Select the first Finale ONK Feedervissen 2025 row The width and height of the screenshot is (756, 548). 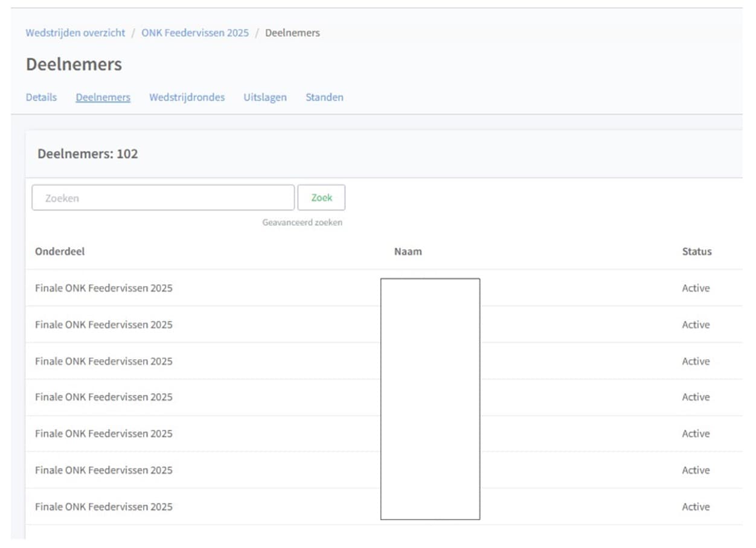coord(103,288)
